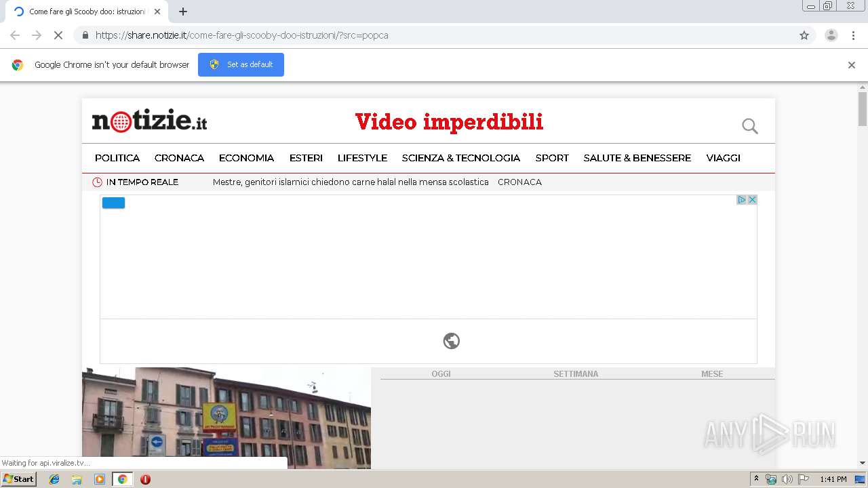Dismiss the default browser infobar
The width and height of the screenshot is (868, 488).
(852, 65)
